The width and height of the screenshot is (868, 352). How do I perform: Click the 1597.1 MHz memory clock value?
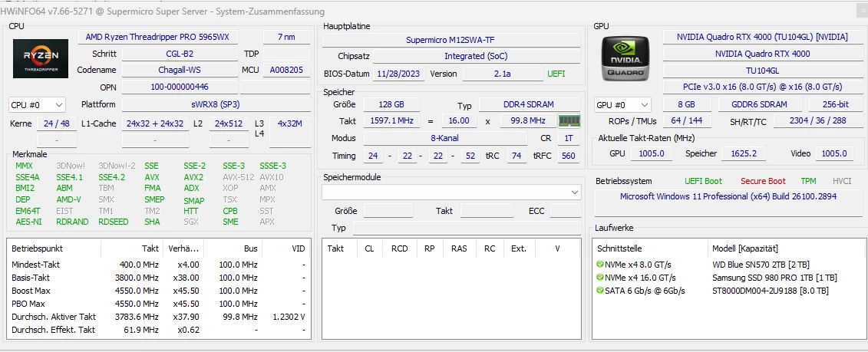(x=391, y=120)
